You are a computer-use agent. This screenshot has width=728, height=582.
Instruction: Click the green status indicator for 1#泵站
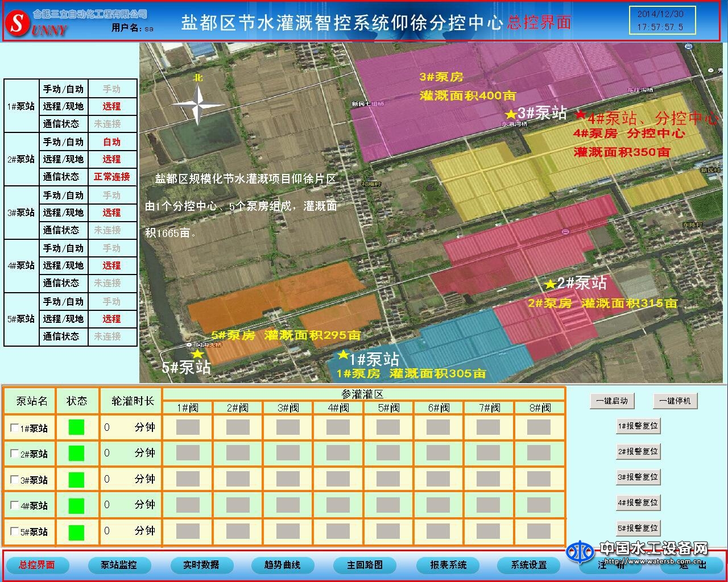(76, 427)
